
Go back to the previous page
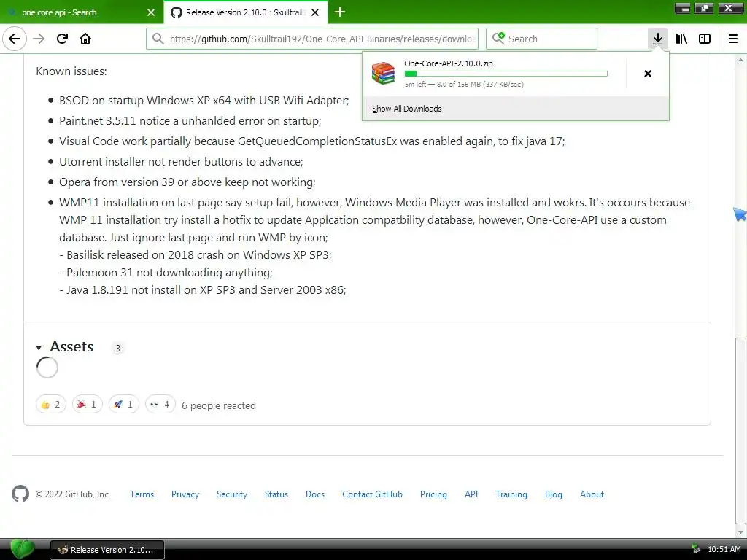tap(15, 39)
